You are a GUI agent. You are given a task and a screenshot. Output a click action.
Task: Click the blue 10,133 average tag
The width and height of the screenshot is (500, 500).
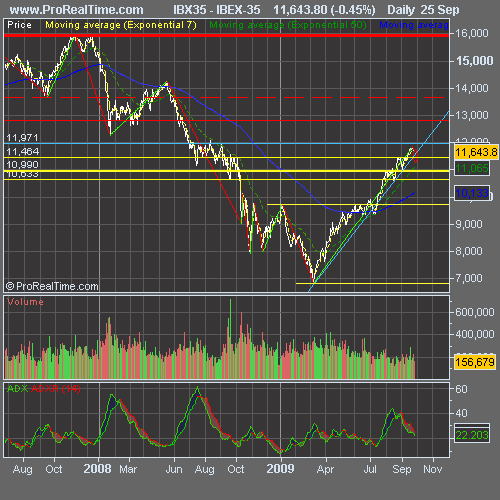pyautogui.click(x=472, y=193)
